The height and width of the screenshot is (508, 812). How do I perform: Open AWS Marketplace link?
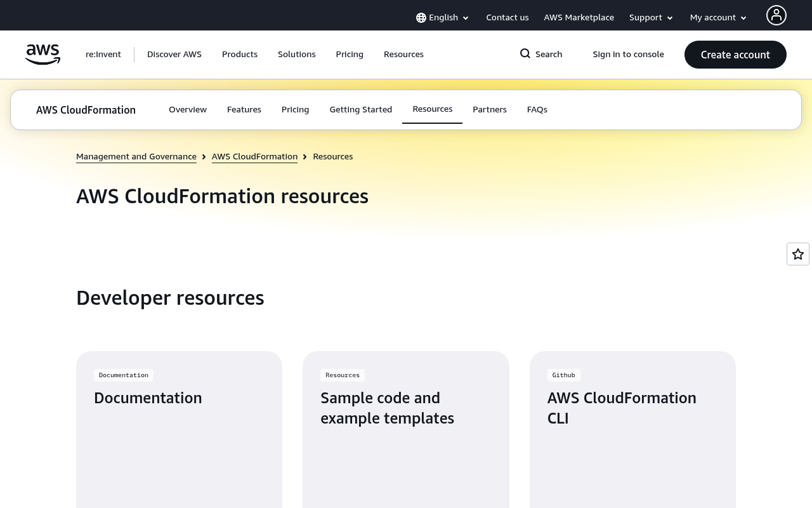click(x=579, y=18)
